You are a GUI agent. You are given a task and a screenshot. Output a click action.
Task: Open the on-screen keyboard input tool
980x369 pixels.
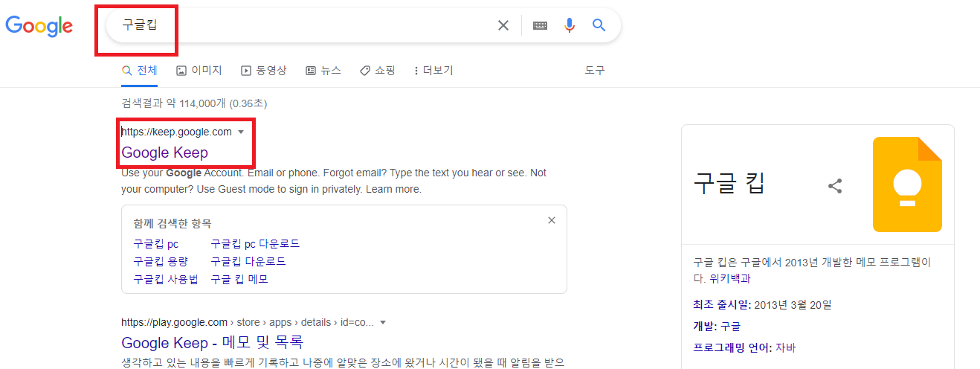point(541,25)
